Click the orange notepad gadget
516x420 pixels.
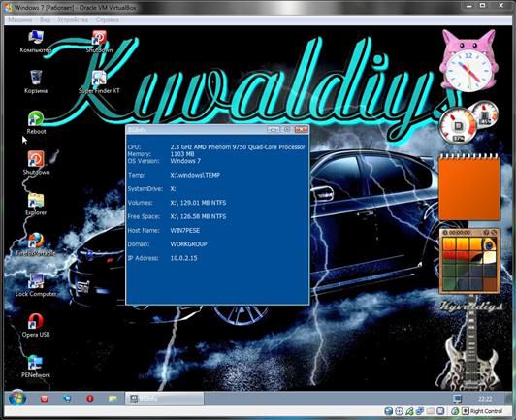[469, 186]
